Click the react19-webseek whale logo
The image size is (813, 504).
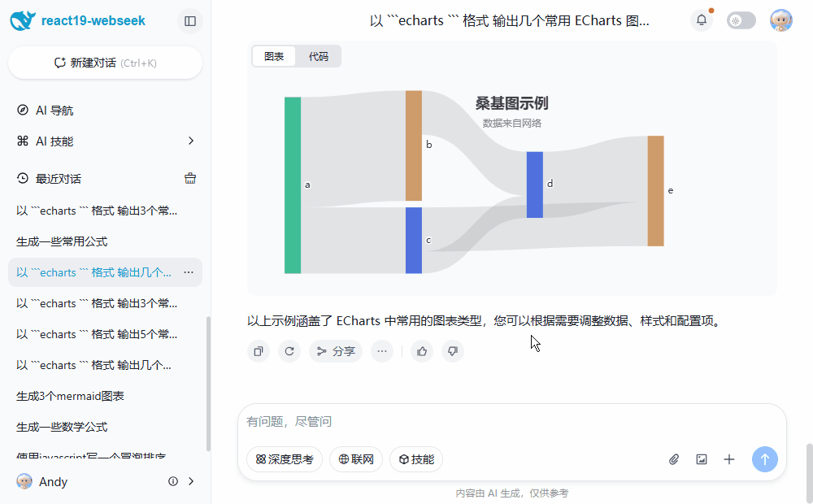(x=23, y=21)
